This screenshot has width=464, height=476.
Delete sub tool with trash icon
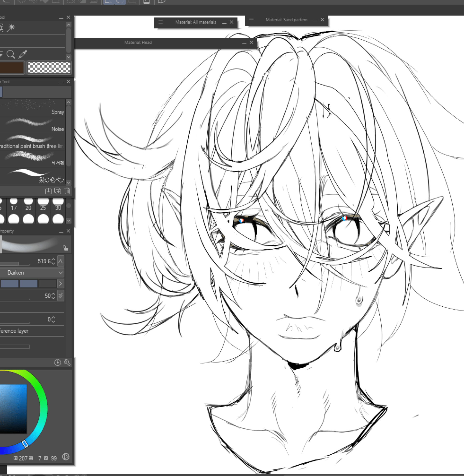click(x=67, y=191)
